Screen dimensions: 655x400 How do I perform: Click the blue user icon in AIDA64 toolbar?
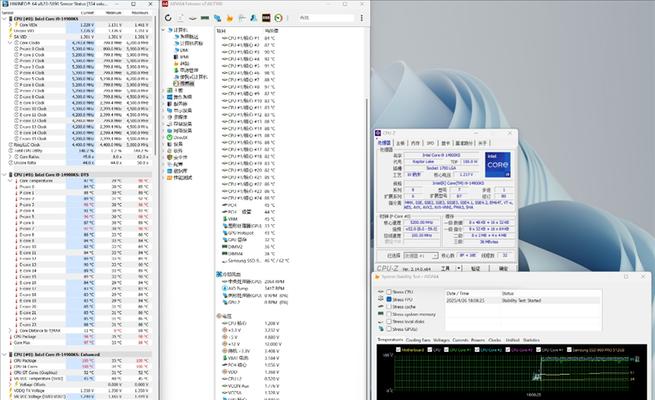(x=254, y=18)
